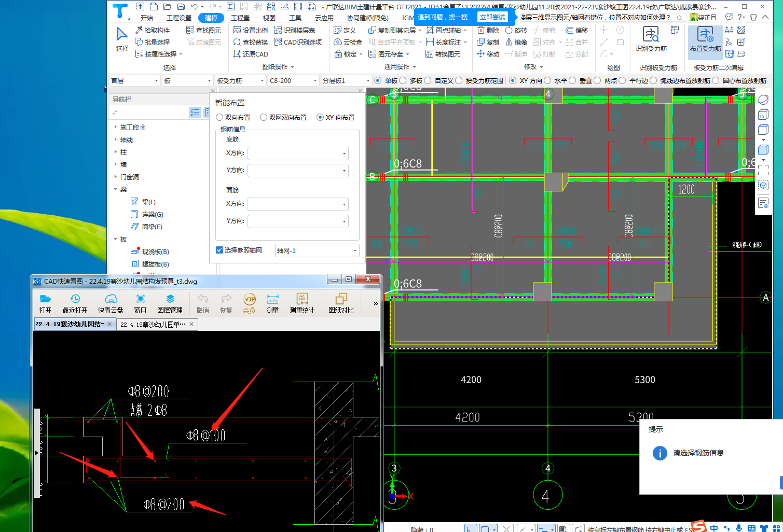Open the 分层板1 layer dropdown
The height and width of the screenshot is (532, 783).
click(346, 80)
